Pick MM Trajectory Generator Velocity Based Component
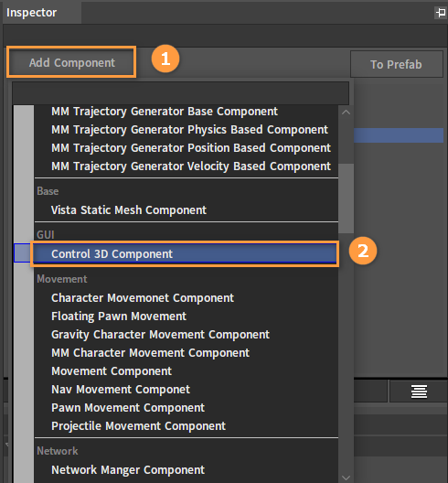The image size is (448, 483). 191,166
